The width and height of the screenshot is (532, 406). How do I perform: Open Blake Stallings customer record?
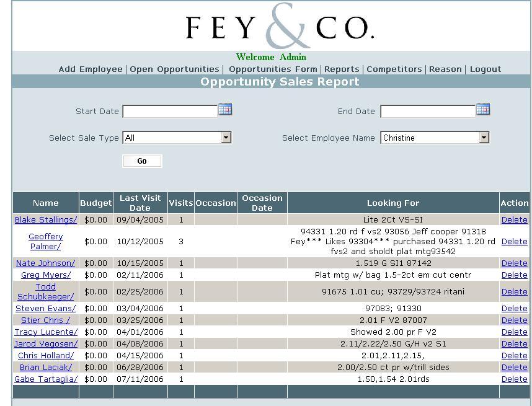coord(46,220)
